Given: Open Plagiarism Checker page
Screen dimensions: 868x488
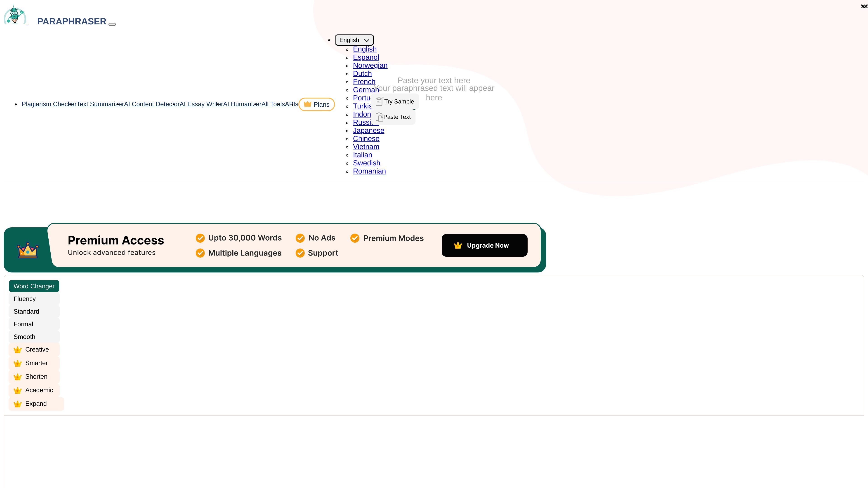Looking at the screenshot, I should tap(49, 104).
